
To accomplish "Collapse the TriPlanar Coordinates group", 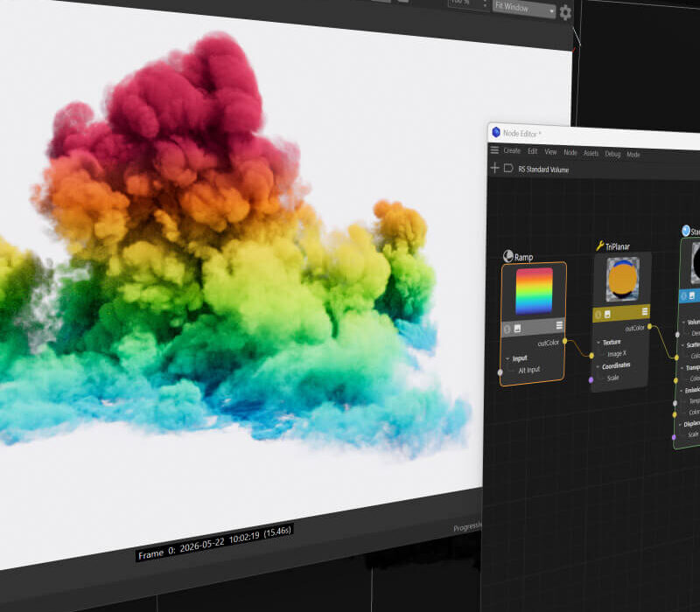I will (598, 366).
